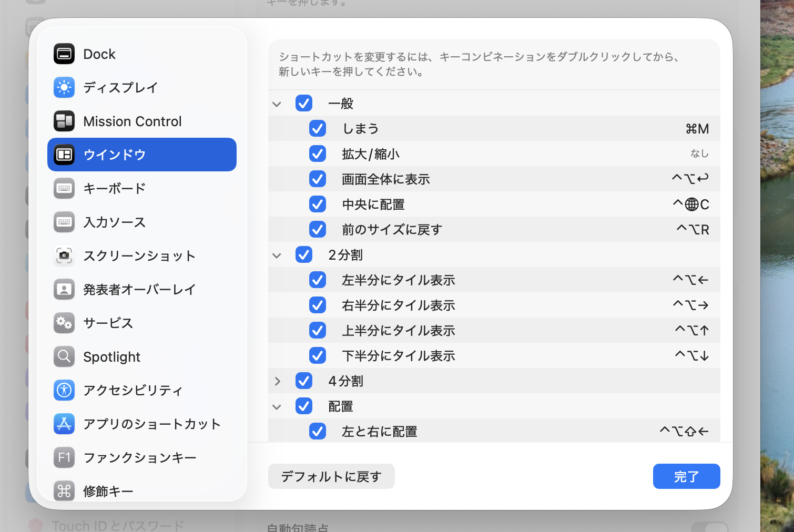This screenshot has height=532, width=794.
Task: Click the Dock icon in sidebar
Action: [x=64, y=54]
